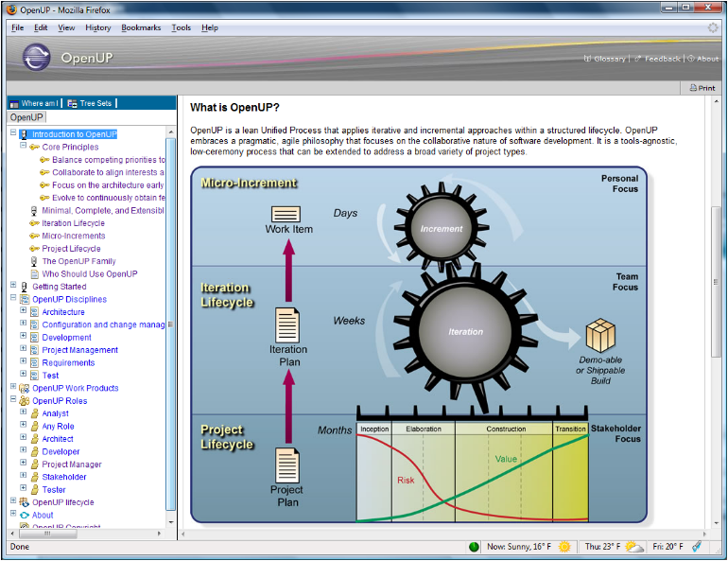Expand the Getting Started node
This screenshot has width=728, height=561.
coord(13,285)
